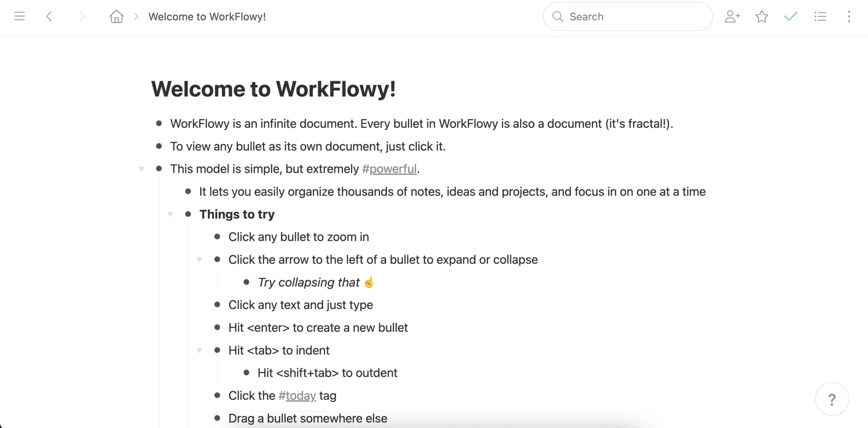Zoom into the 'Things to try' bullet
The width and height of the screenshot is (868, 428).
coord(188,214)
